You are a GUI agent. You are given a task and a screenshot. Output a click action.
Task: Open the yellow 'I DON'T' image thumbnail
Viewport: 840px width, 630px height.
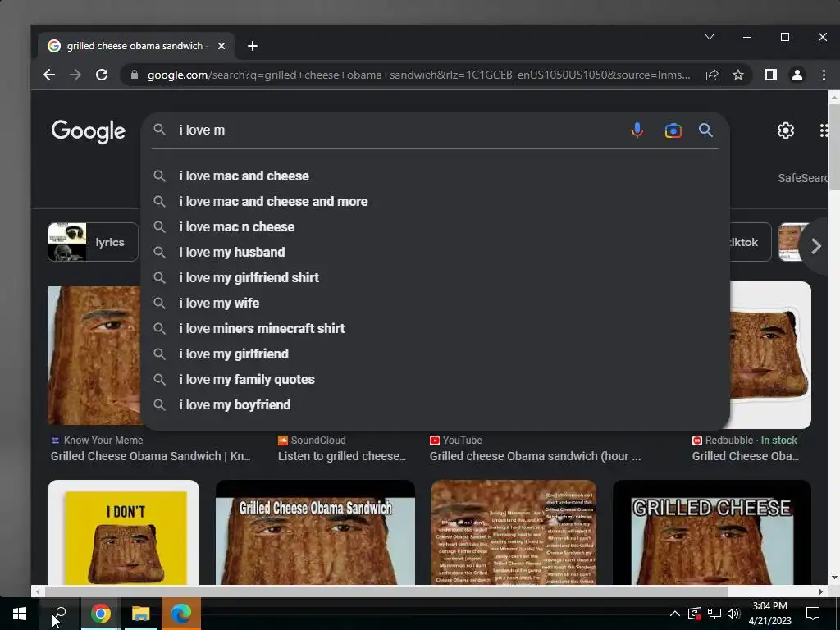[123, 532]
